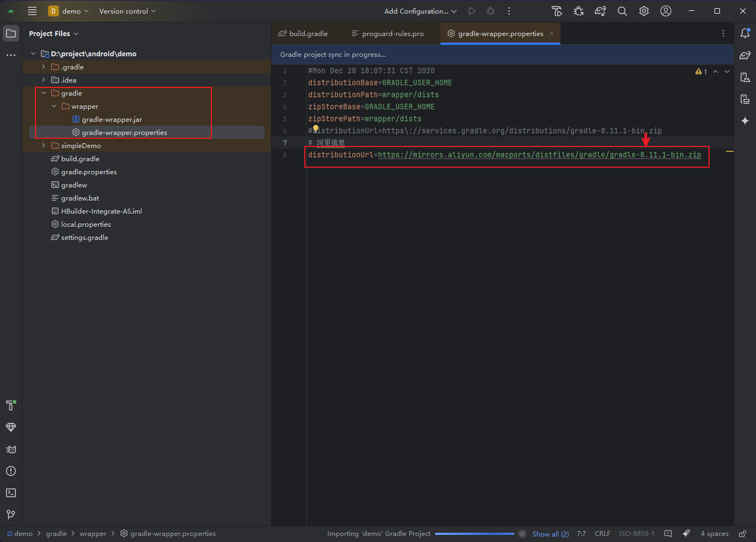Click the Gradle import progress bar

pos(474,534)
